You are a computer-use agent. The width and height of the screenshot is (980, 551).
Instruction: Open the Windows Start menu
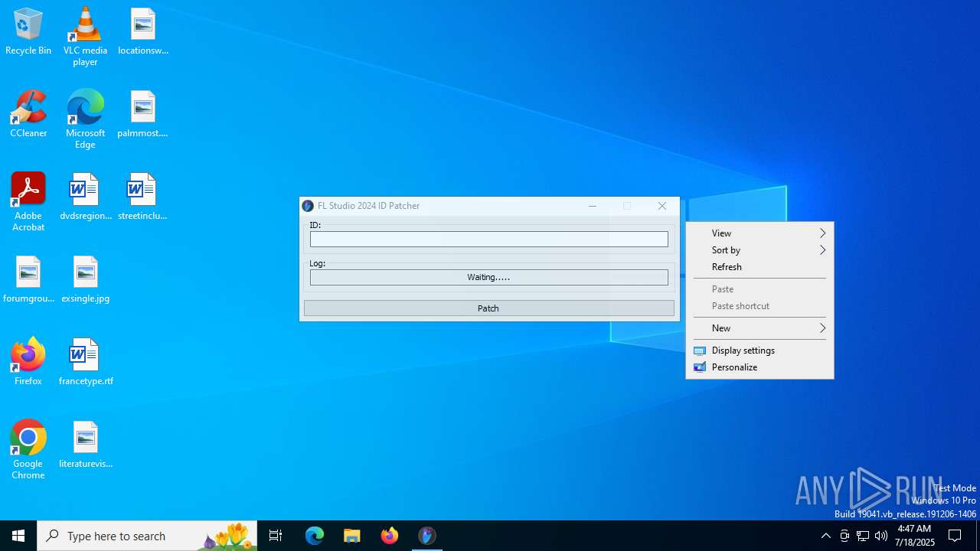pyautogui.click(x=18, y=536)
